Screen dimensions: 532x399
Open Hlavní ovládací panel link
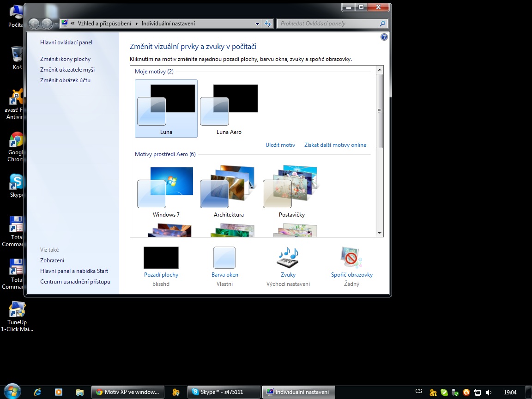pyautogui.click(x=66, y=42)
